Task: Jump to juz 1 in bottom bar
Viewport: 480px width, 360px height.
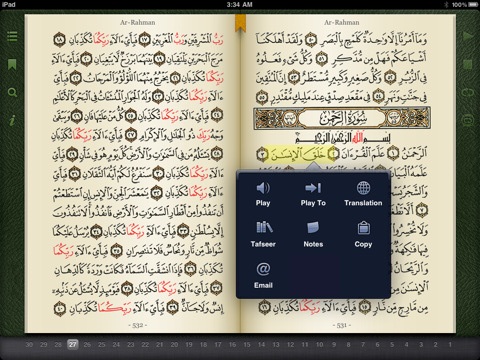Action: pyautogui.click(x=450, y=345)
